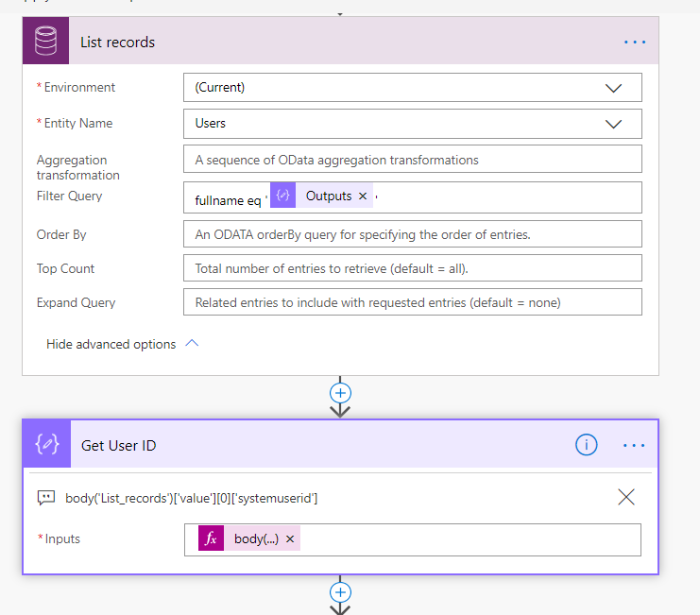This screenshot has width=700, height=615.
Task: Insert step between List records and Get User ID
Action: pos(340,392)
